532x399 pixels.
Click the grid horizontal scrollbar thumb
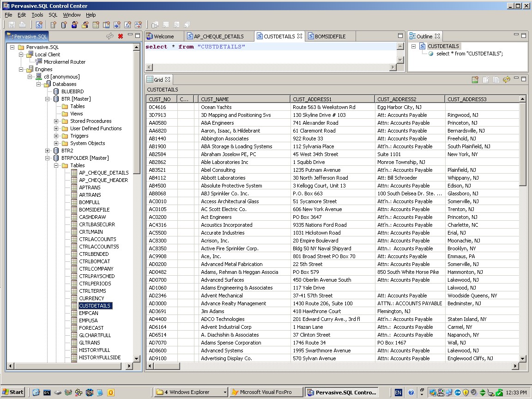[167, 366]
